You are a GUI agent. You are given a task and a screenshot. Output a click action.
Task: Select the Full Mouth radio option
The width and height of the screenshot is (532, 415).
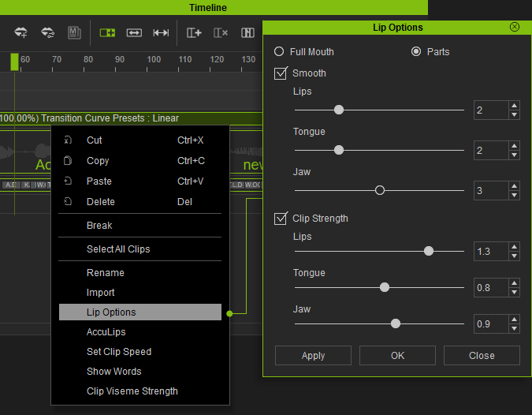point(279,52)
